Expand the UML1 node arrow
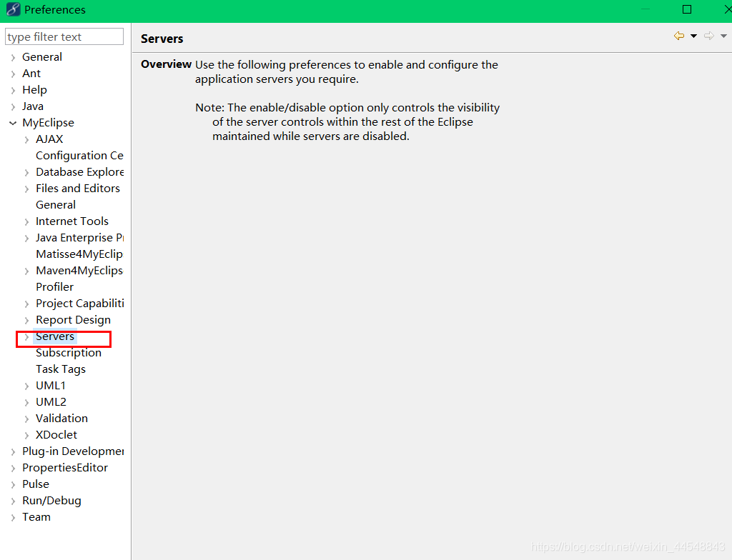Screen dimensions: 732x560 (x=26, y=386)
